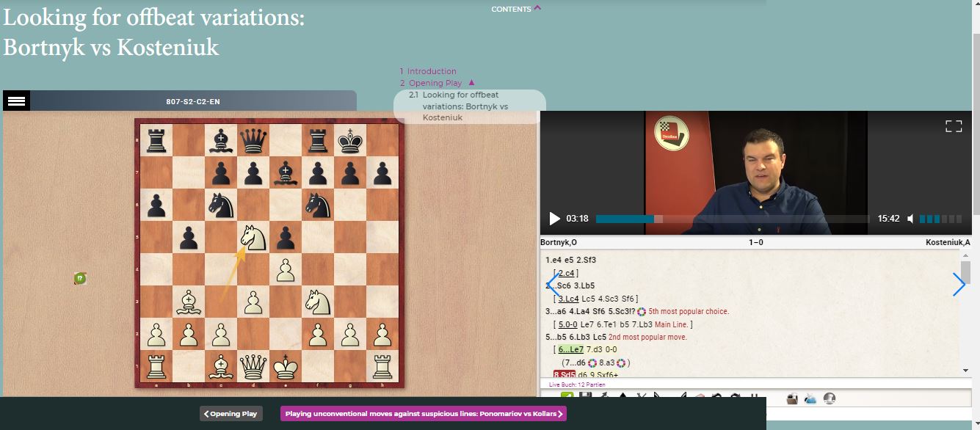Navigate to 'Ponomariov vs Kollars' chapter button
Viewport: 980px width, 430px height.
point(423,413)
